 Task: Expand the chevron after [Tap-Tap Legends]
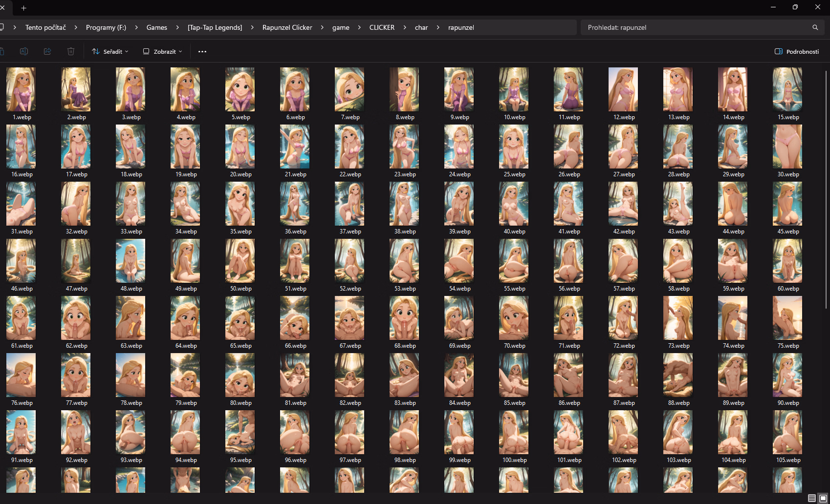click(x=252, y=27)
